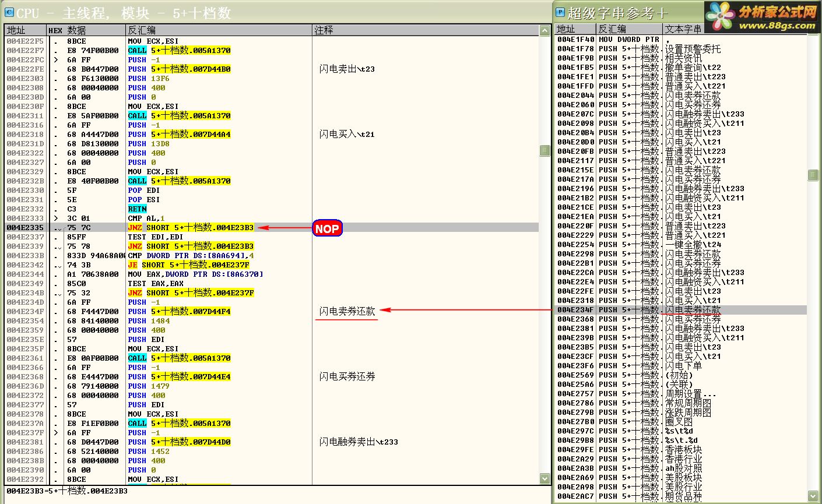Select the ah股对照 string reference row

[x=681, y=468]
